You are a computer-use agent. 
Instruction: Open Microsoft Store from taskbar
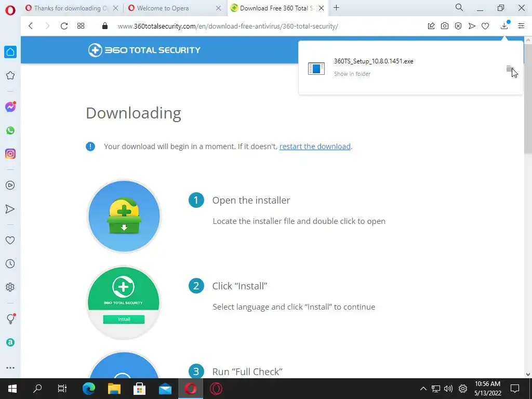coord(139,389)
